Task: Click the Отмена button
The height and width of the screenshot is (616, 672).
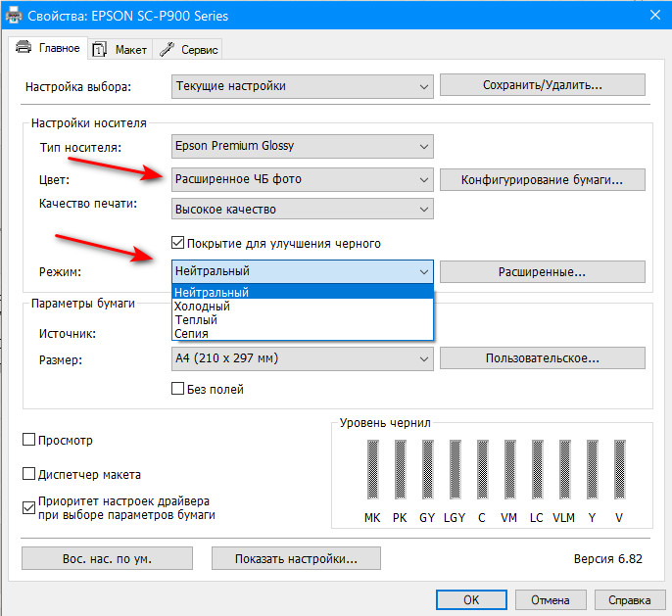Action: tap(551, 599)
